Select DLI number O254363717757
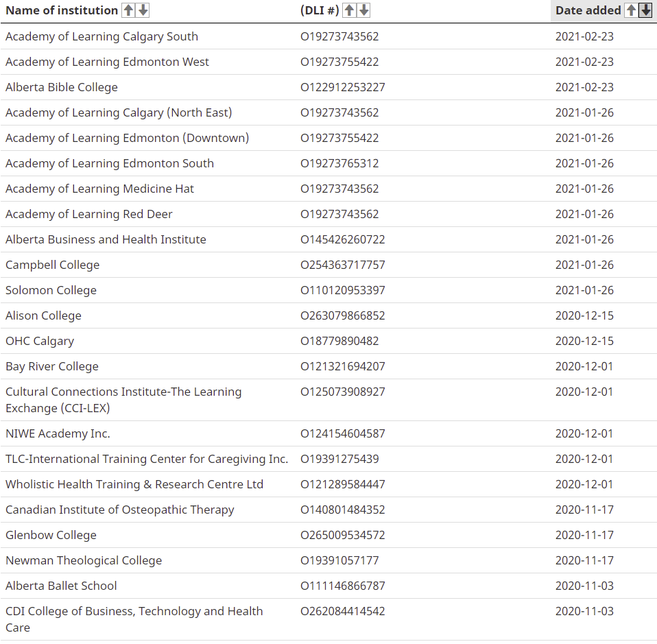 coord(342,265)
